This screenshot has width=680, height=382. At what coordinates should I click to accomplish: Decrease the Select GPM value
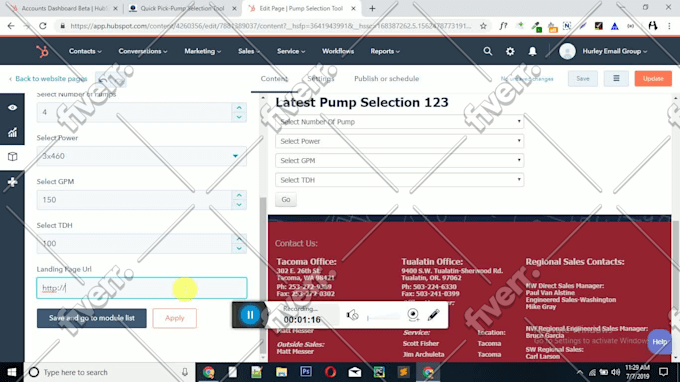point(239,205)
